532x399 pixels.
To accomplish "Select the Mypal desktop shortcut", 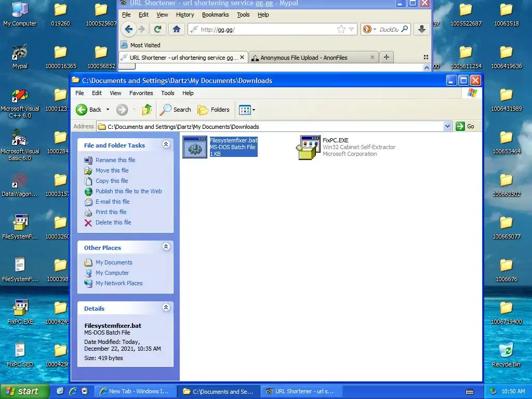I will (20, 57).
